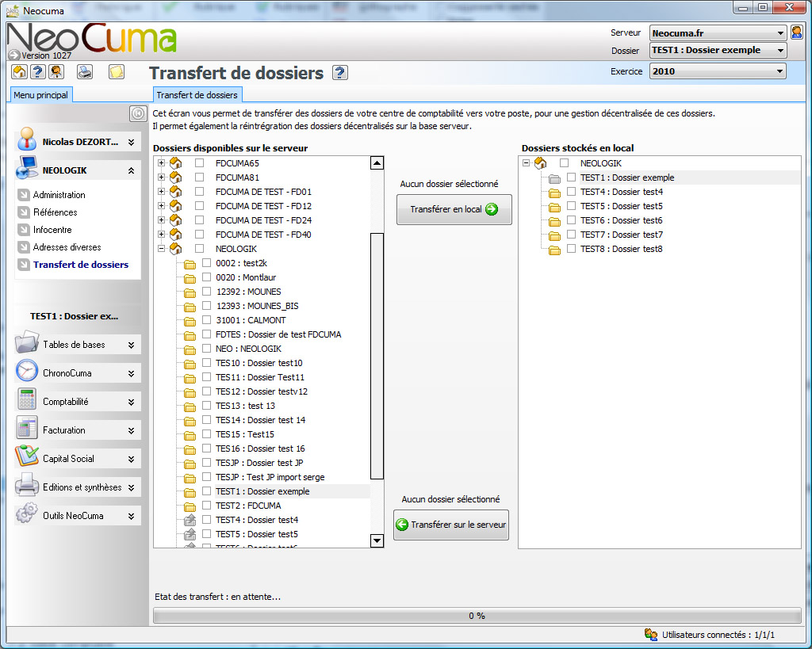812x649 pixels.
Task: Click the Capital Social checklist icon
Action: click(x=26, y=456)
